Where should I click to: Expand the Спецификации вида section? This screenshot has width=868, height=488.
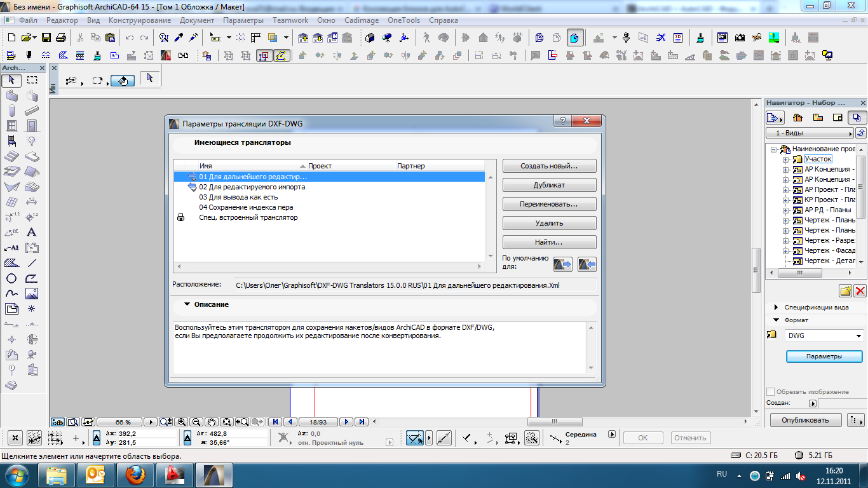click(776, 308)
